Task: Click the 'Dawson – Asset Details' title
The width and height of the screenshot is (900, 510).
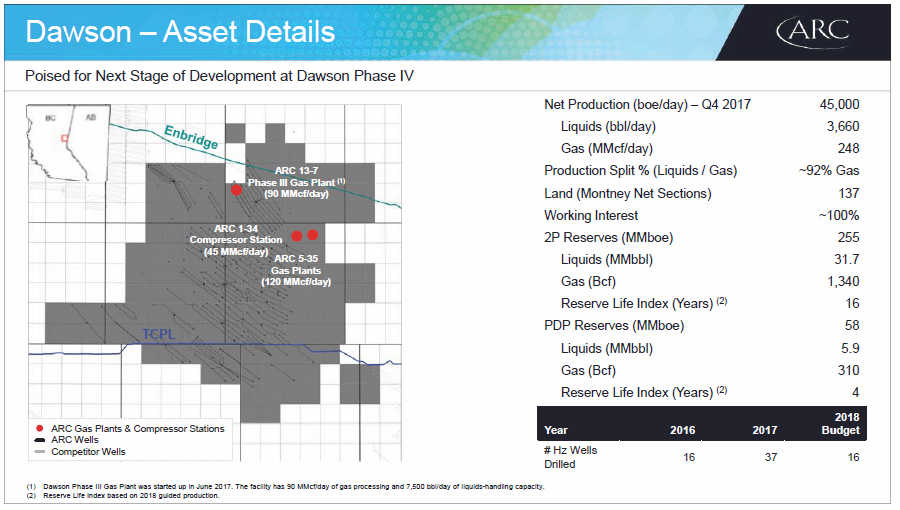Action: (180, 32)
